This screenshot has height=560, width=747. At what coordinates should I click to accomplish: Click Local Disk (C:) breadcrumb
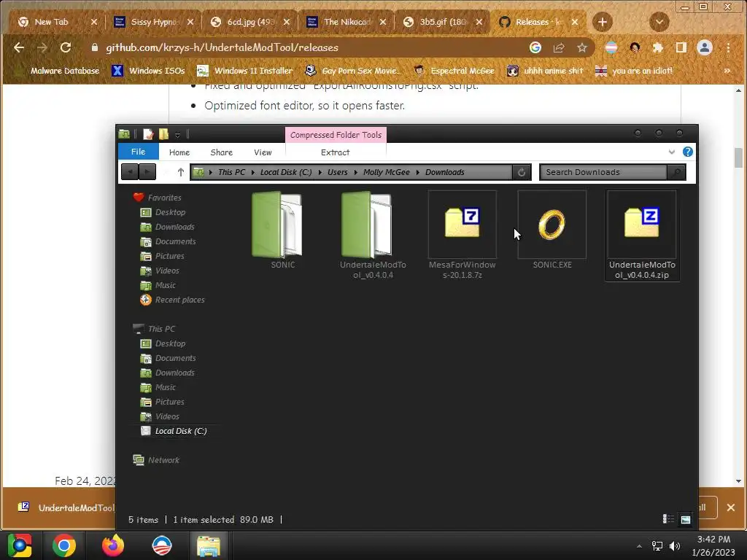click(286, 172)
